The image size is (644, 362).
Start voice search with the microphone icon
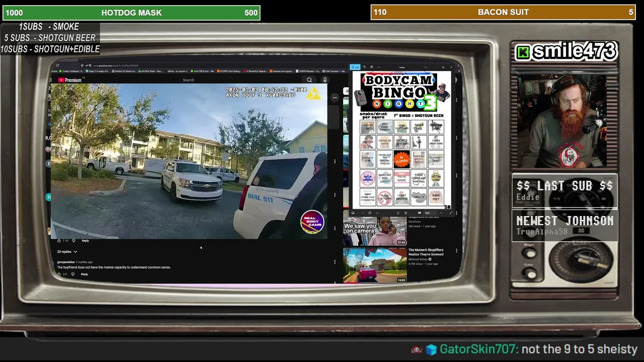(325, 80)
